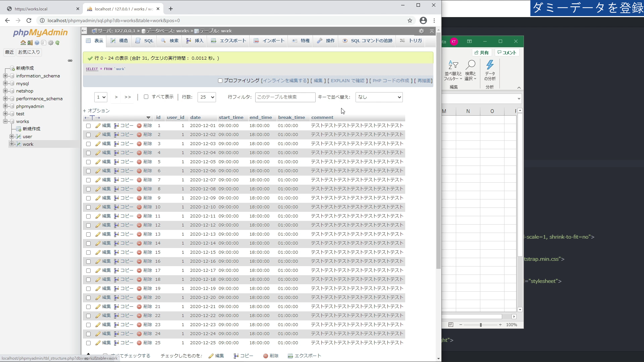Tick the checkbox for row id 7

point(89,180)
